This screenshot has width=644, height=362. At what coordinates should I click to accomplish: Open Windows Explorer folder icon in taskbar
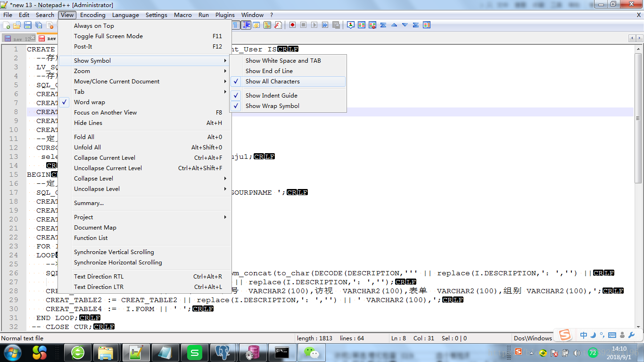tap(106, 352)
